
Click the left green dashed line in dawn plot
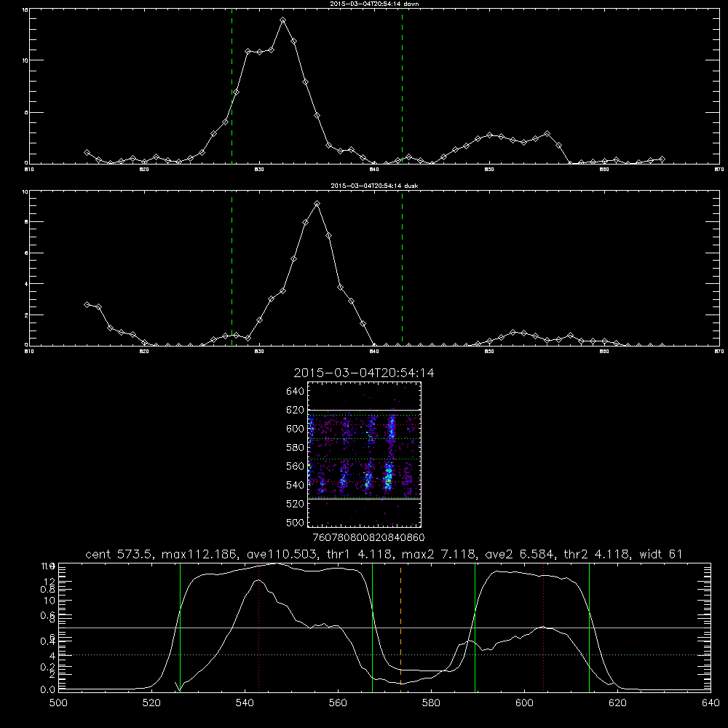tap(232, 87)
